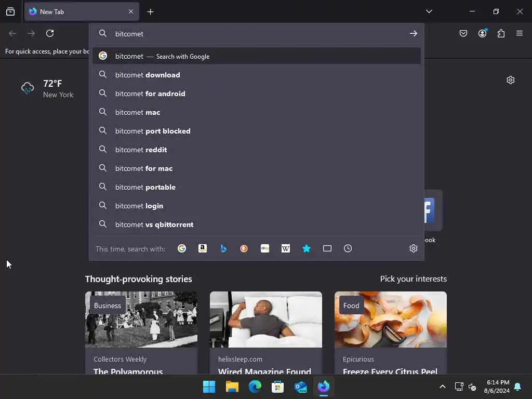Search open tabs with the tab icon

coord(327,248)
